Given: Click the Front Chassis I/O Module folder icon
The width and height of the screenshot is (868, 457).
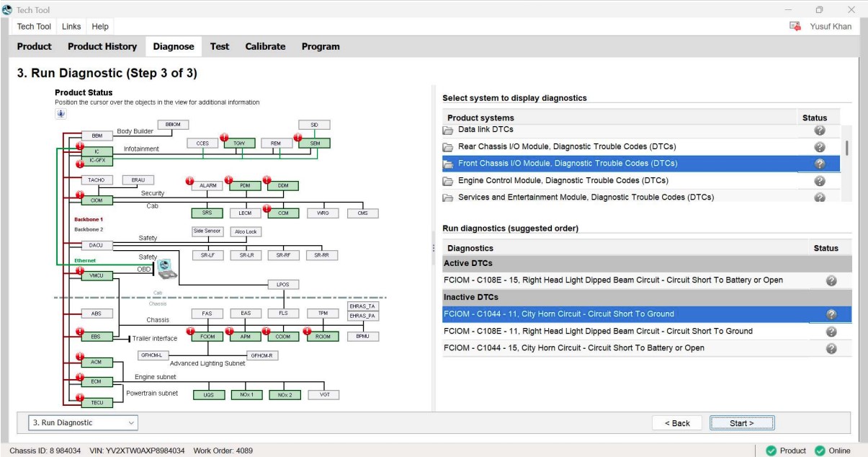Looking at the screenshot, I should (x=449, y=164).
